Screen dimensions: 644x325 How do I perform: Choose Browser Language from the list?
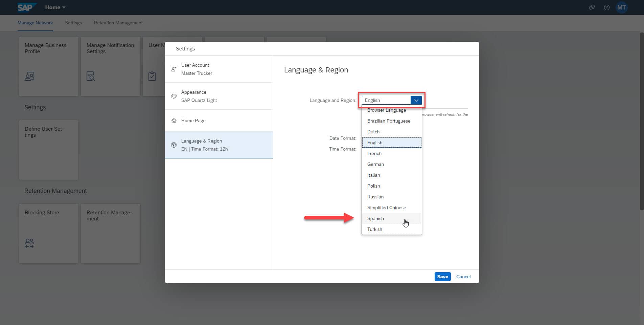(x=392, y=110)
